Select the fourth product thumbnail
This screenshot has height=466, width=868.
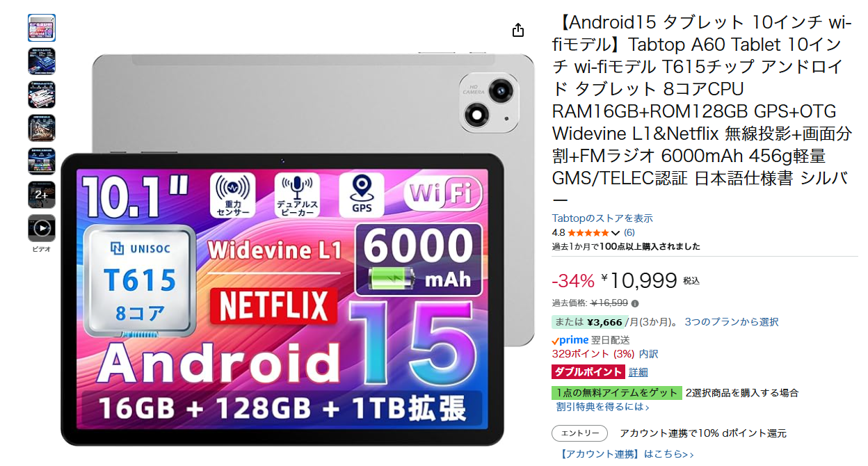42,128
